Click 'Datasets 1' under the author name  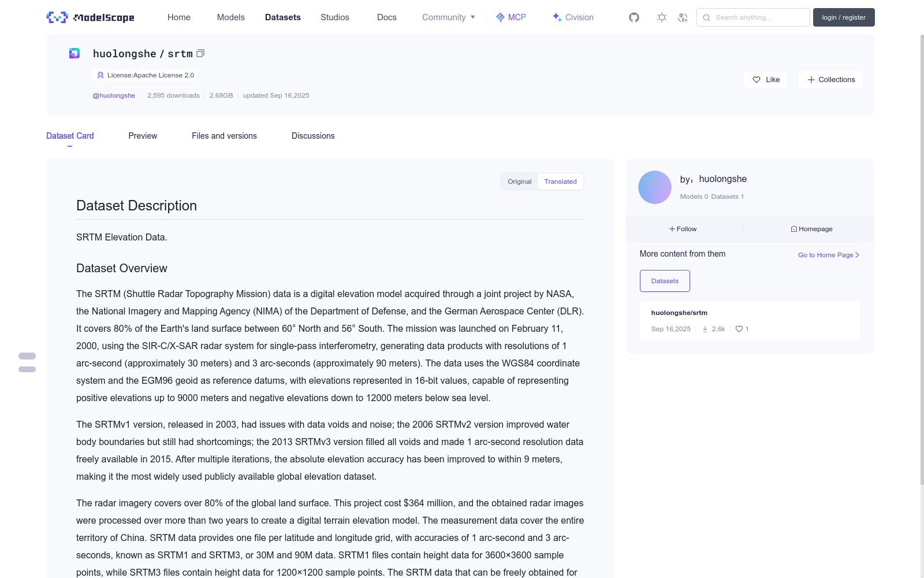(x=728, y=197)
